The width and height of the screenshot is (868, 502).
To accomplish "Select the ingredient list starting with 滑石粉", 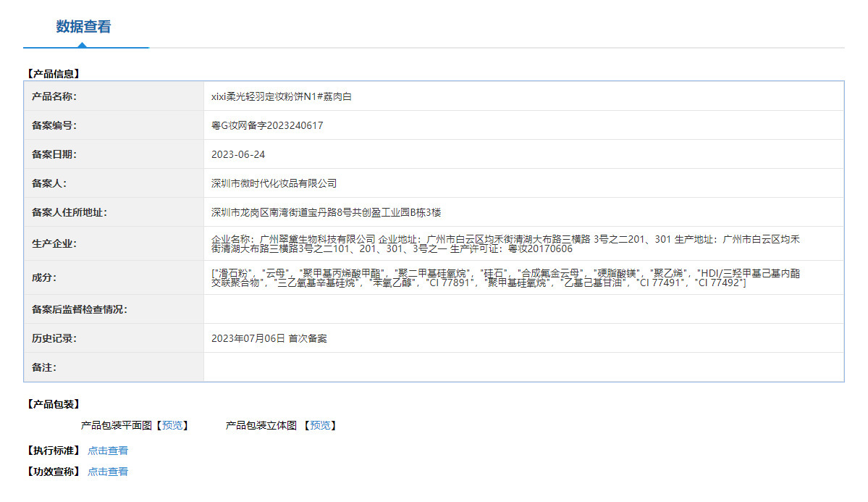I will pos(505,277).
